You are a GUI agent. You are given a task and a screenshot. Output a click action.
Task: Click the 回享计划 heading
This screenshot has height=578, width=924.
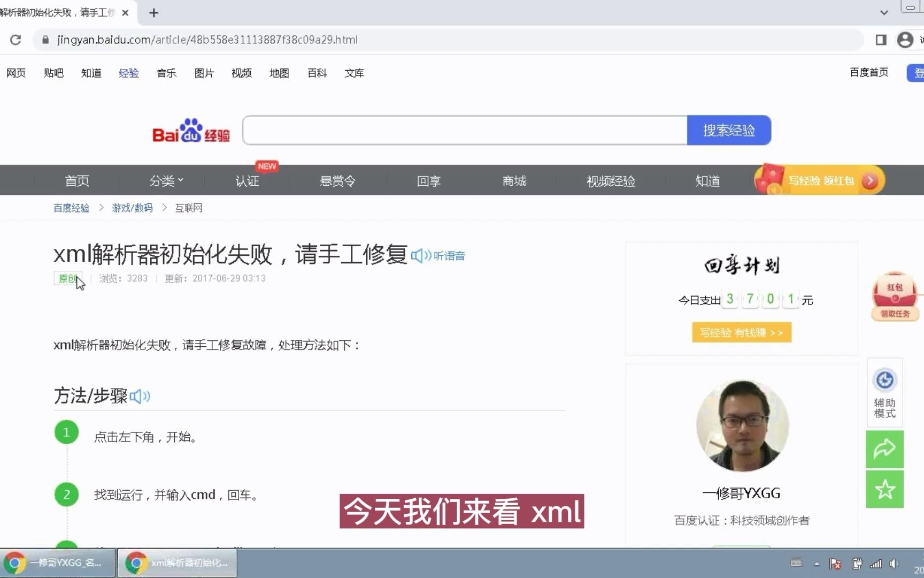[x=742, y=265]
